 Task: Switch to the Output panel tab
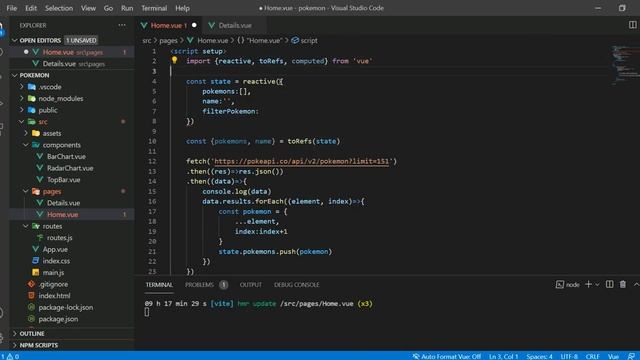[x=251, y=285]
